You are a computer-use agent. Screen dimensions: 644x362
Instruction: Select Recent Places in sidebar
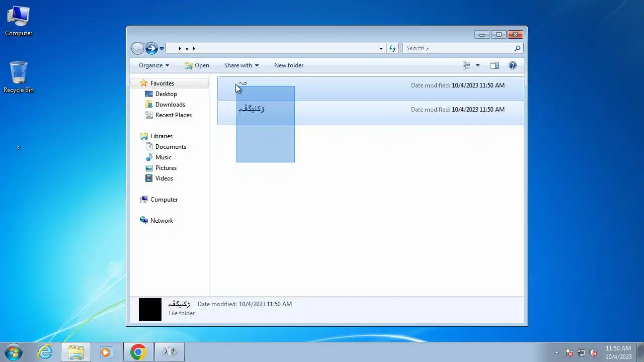click(174, 115)
